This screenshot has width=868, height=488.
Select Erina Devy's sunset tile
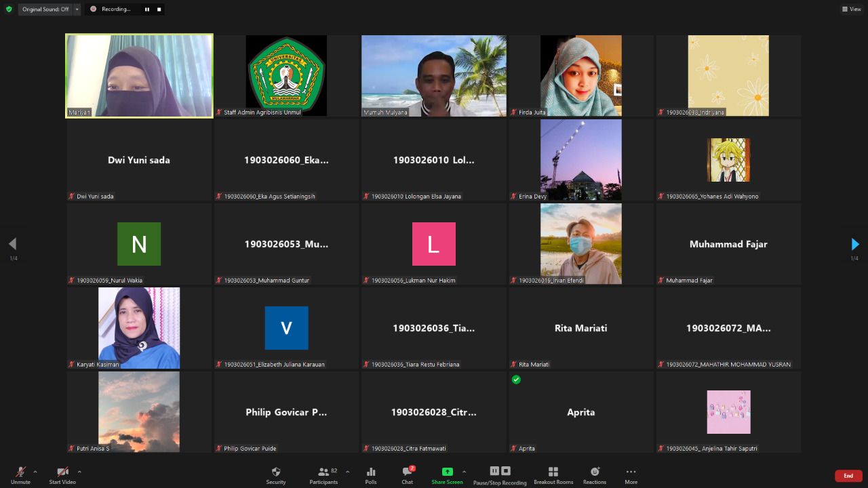point(581,160)
